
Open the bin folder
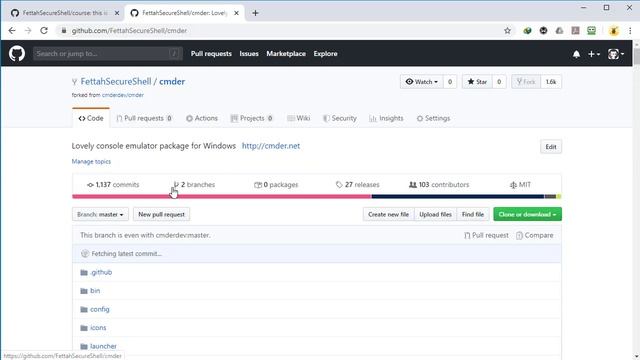[x=95, y=291]
